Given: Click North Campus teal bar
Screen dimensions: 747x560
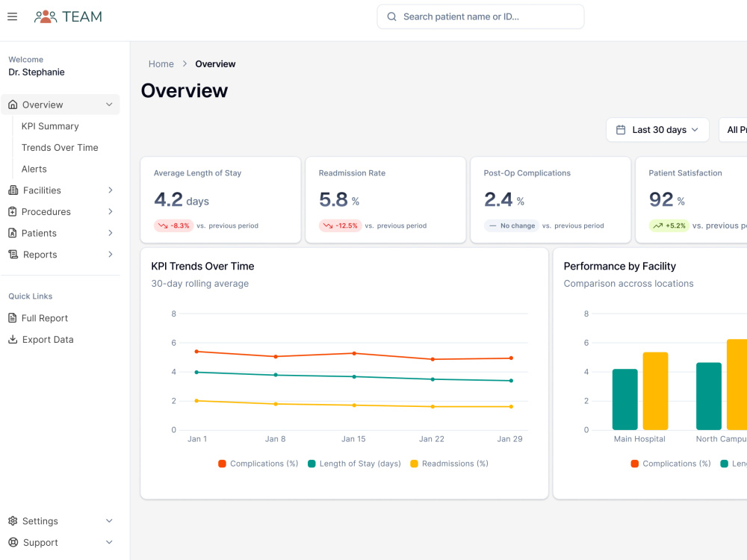Looking at the screenshot, I should (708, 396).
